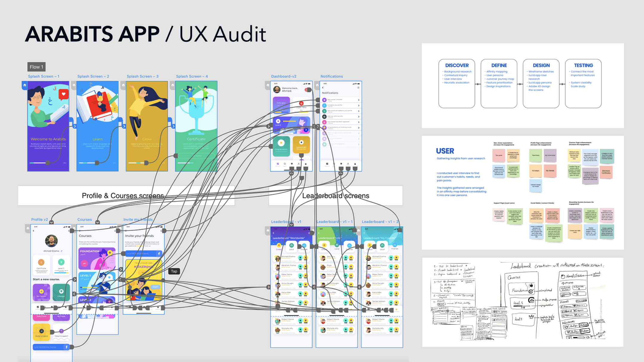Tap the red Super Hero badge icon
Screen dimensions: 644x362
click(301, 103)
